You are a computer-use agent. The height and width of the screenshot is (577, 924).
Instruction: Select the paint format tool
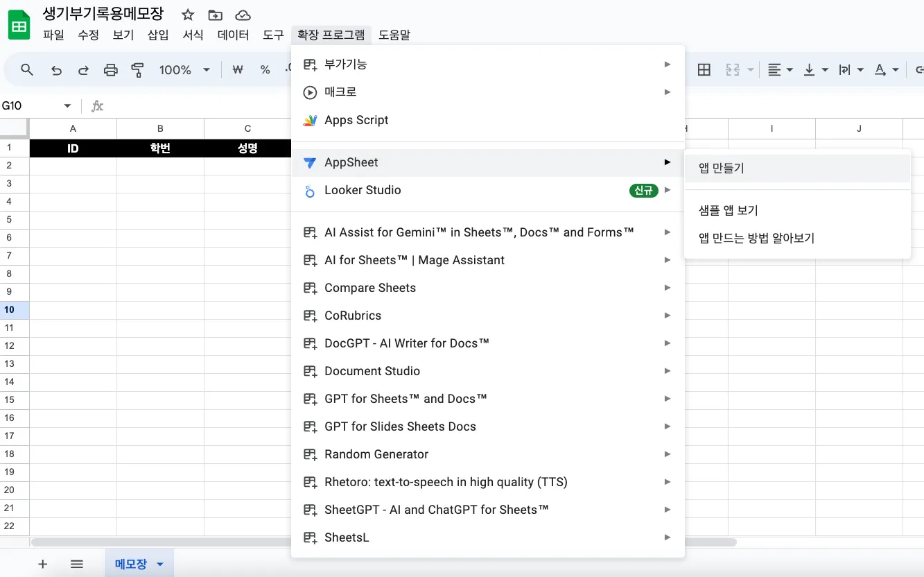tap(137, 70)
